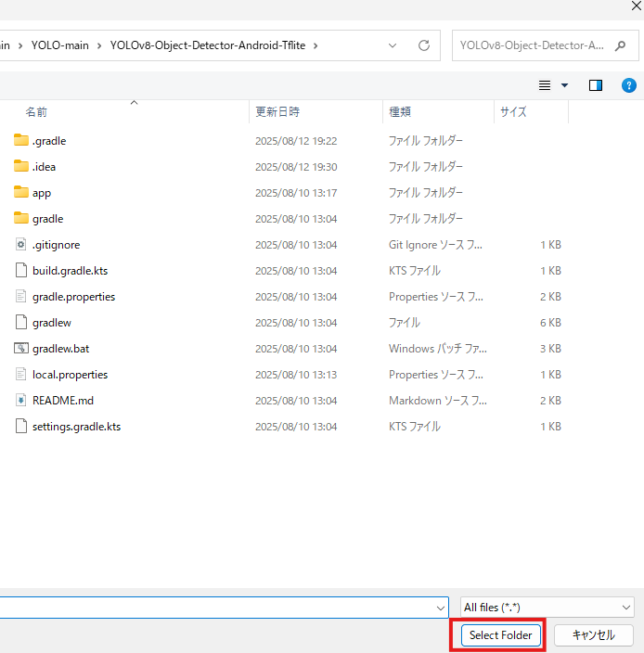Image resolution: width=644 pixels, height=653 pixels.
Task: Expand chevron before YOLO-main breadcrumb
Action: [x=20, y=45]
